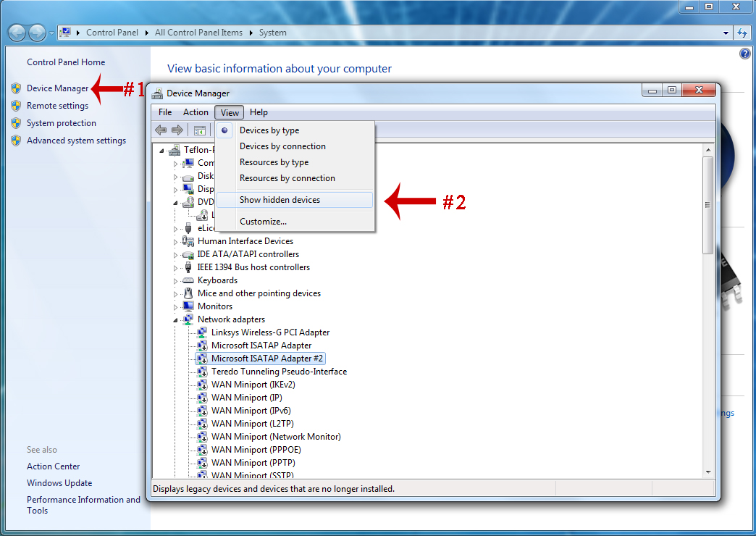756x536 pixels.
Task: Select Customize... from the View menu
Action: (x=263, y=222)
